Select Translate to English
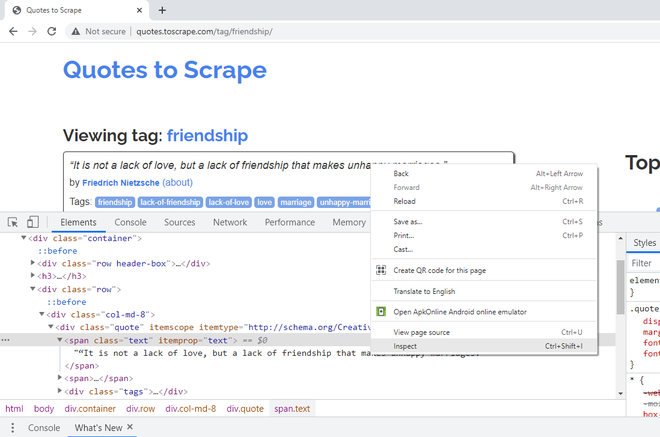This screenshot has width=660, height=437. (x=484, y=291)
